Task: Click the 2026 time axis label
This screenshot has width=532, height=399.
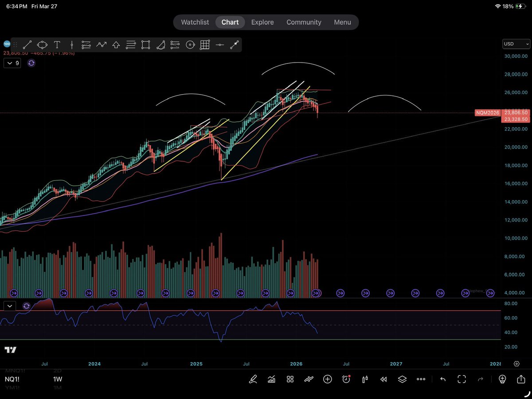Action: pyautogui.click(x=296, y=363)
